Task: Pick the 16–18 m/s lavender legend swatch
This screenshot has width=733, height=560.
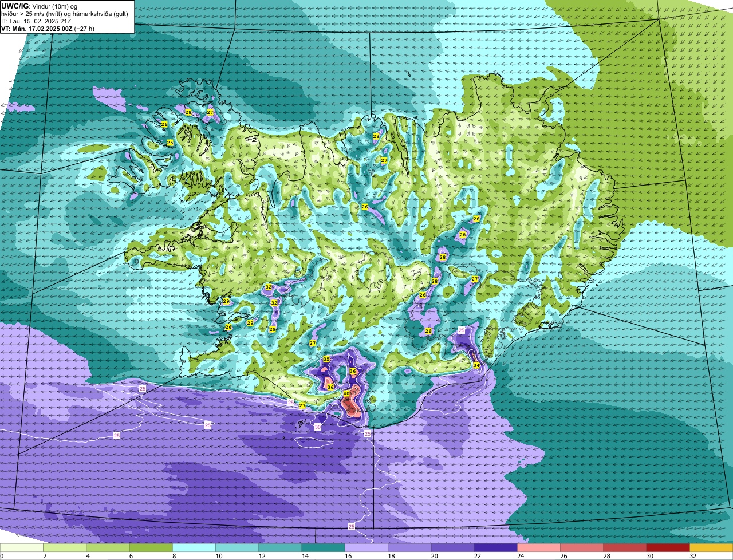Action: (366, 548)
